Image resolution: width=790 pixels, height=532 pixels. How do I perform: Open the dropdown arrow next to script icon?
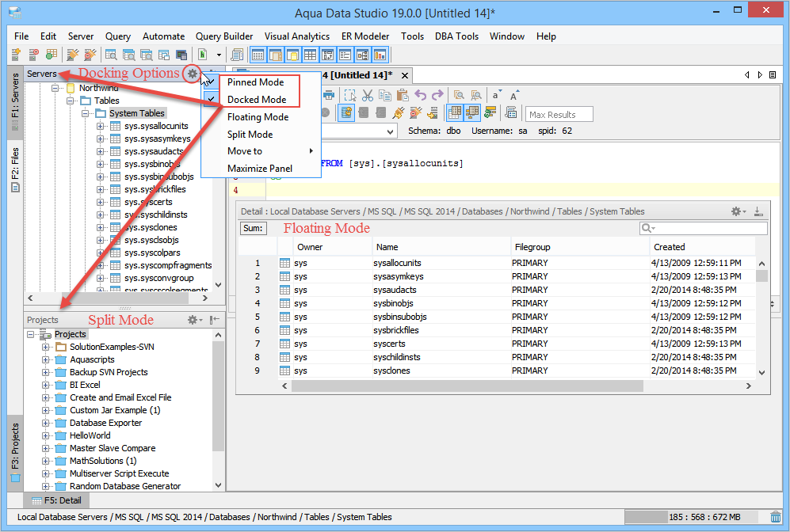[x=219, y=55]
